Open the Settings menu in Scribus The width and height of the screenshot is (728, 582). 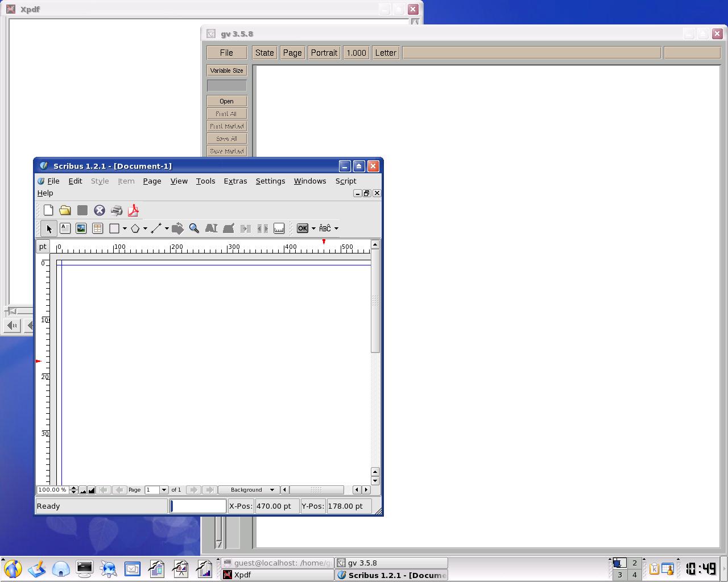[270, 181]
